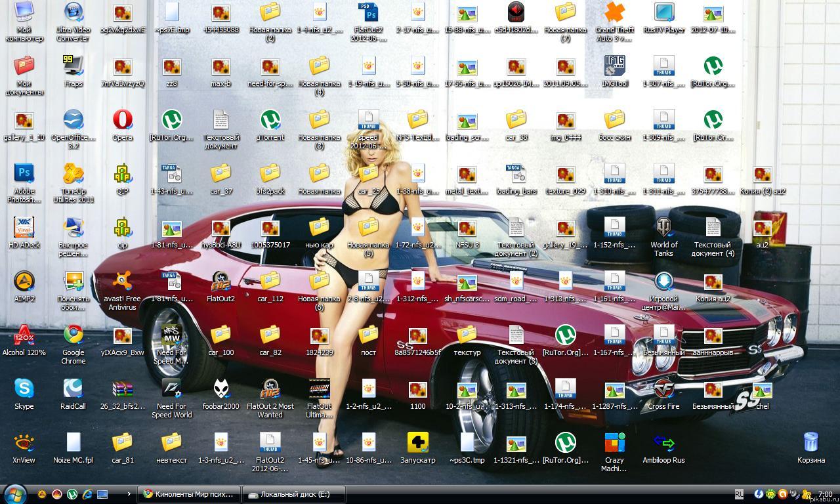Screen dimensions: 840x504
Task: Launch IMGTool from the desktop
Action: coord(615,71)
